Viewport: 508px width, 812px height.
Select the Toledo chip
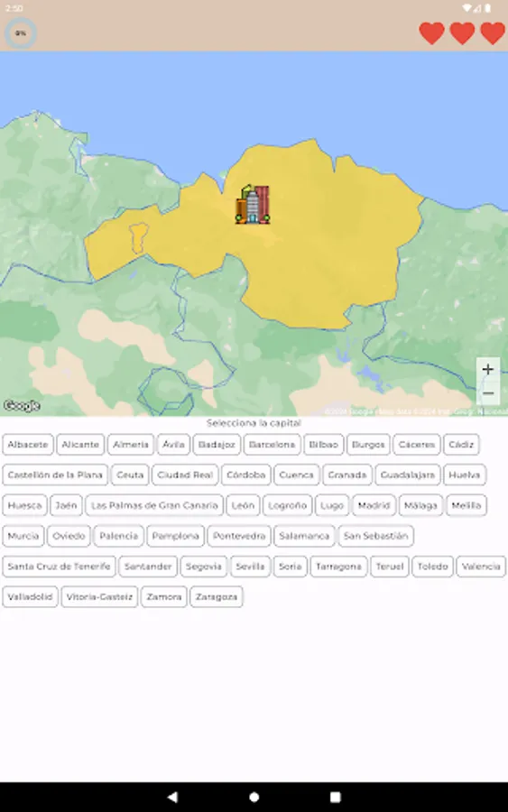tap(432, 567)
